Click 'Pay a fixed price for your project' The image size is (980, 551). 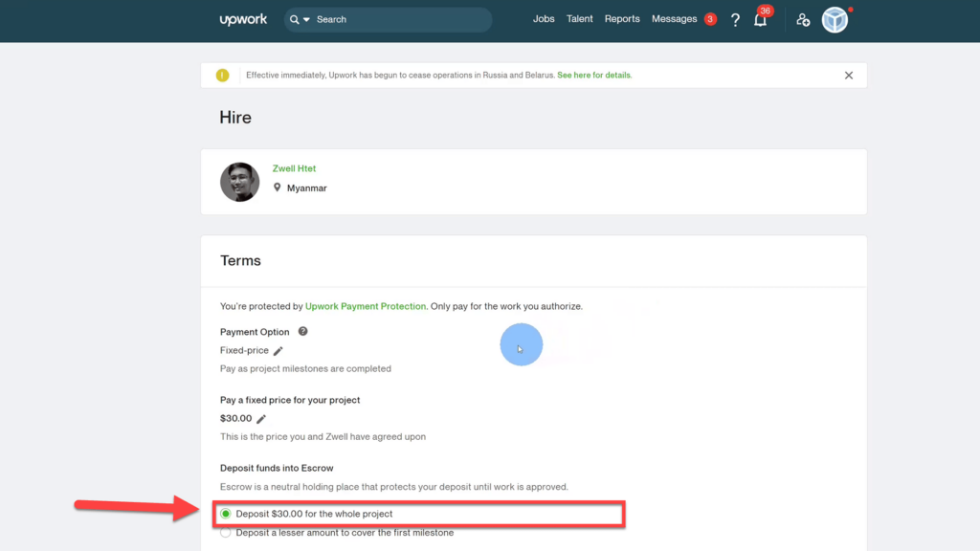290,400
